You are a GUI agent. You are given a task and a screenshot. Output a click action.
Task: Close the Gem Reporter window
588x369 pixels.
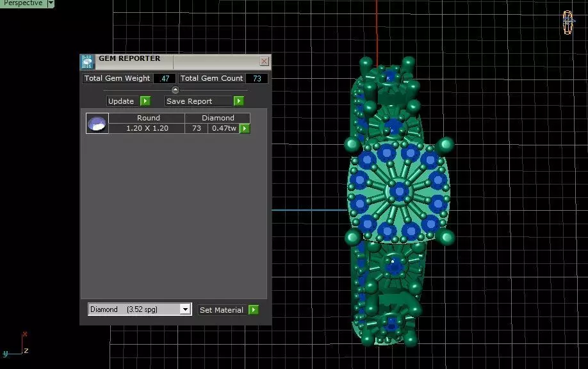(264, 61)
